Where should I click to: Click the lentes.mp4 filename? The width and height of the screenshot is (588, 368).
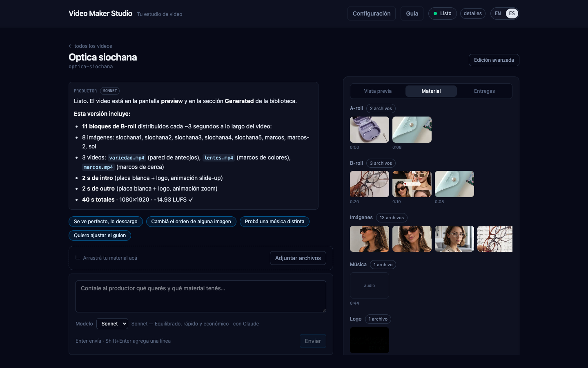tap(219, 158)
